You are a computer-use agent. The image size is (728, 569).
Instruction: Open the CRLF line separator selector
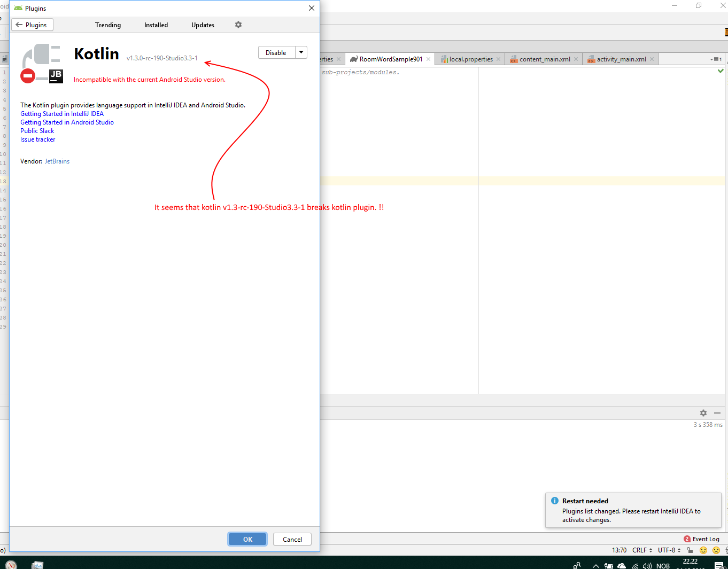[642, 550]
